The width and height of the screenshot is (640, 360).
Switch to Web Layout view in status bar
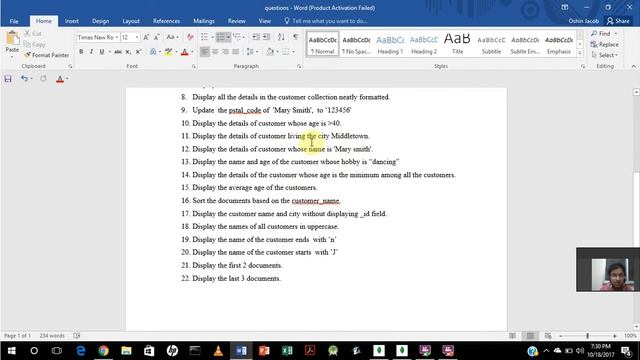pos(548,336)
